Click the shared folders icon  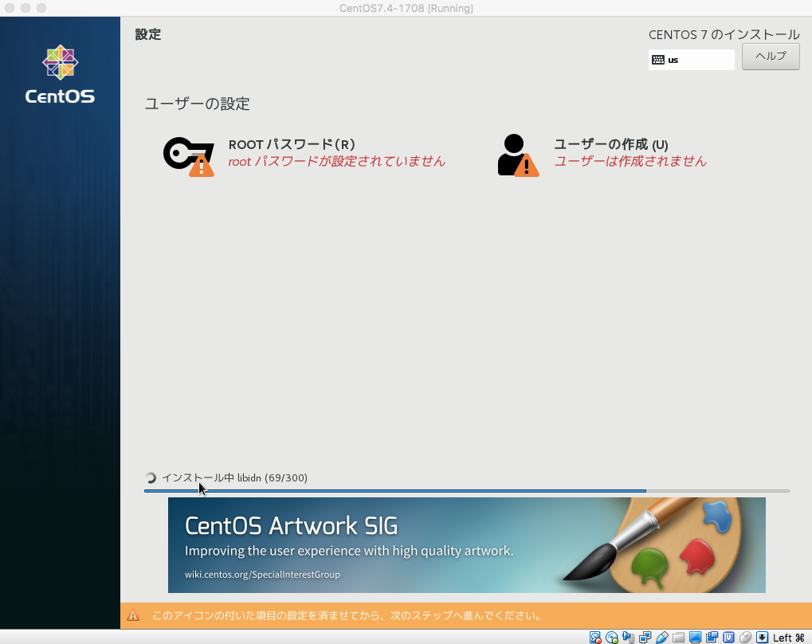(679, 638)
